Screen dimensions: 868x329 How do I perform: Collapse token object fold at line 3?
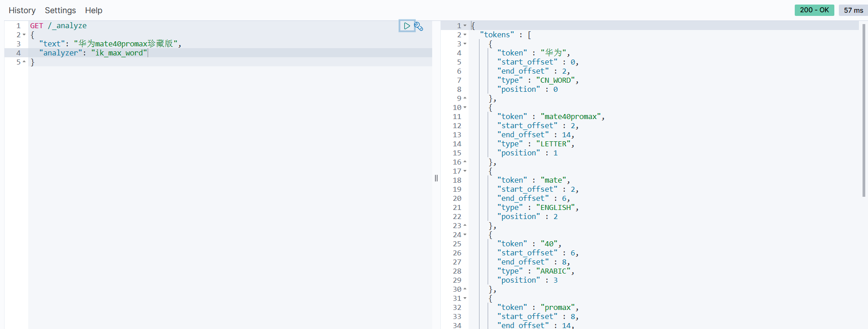tap(465, 44)
